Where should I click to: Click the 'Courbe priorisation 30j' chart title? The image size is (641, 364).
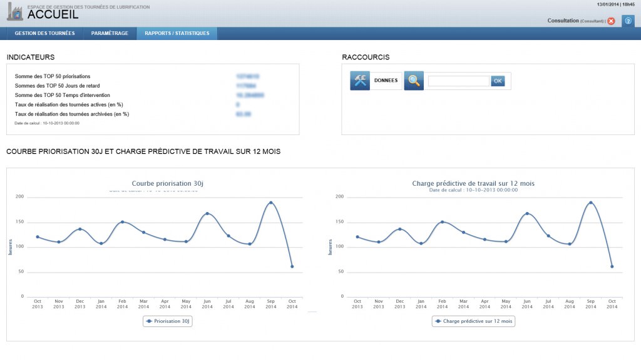tap(167, 183)
